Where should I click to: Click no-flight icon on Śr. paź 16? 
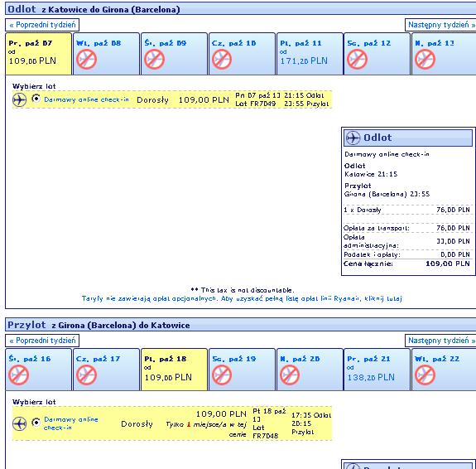(x=19, y=375)
